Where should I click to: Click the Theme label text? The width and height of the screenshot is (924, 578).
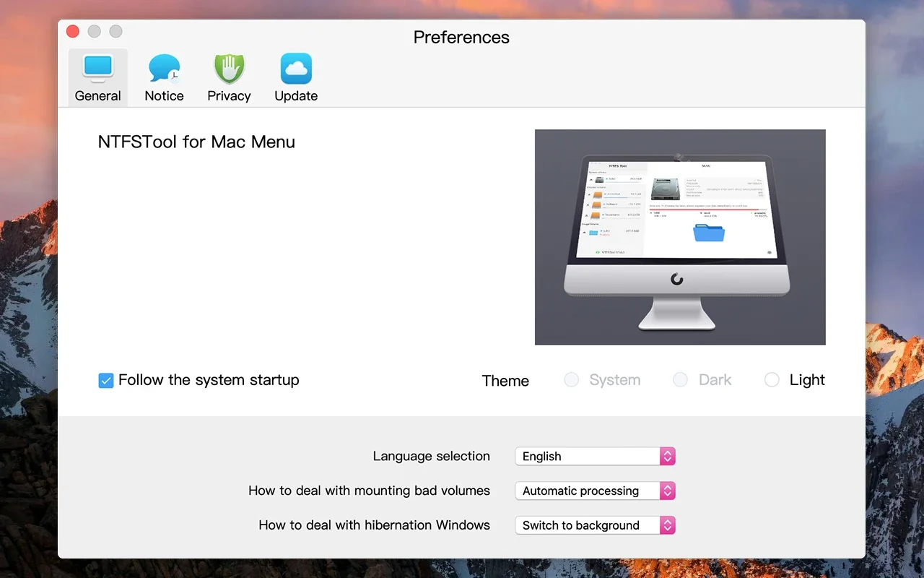tap(505, 381)
